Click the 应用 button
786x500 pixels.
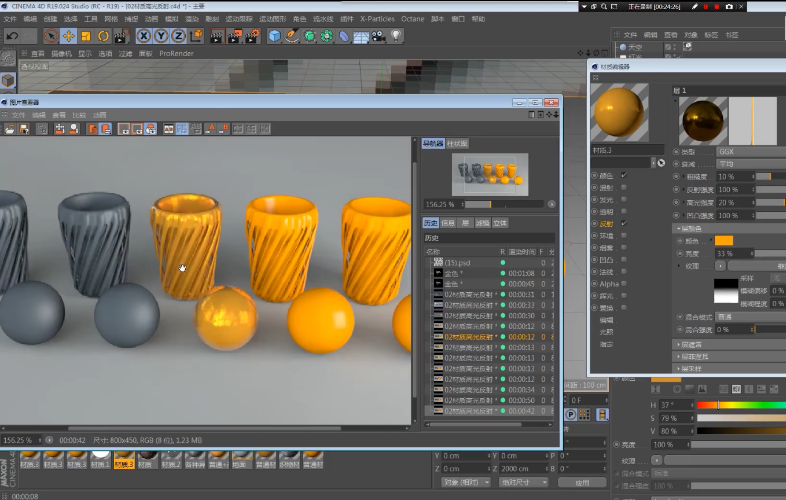(x=582, y=482)
